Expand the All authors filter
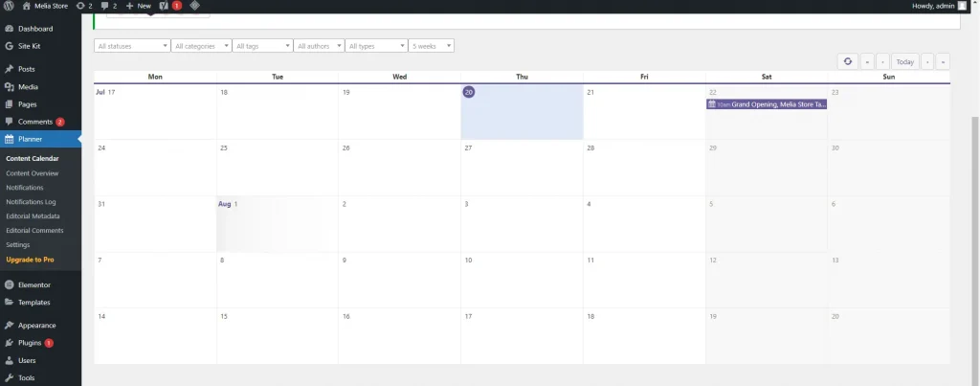The height and width of the screenshot is (386, 980). point(319,46)
